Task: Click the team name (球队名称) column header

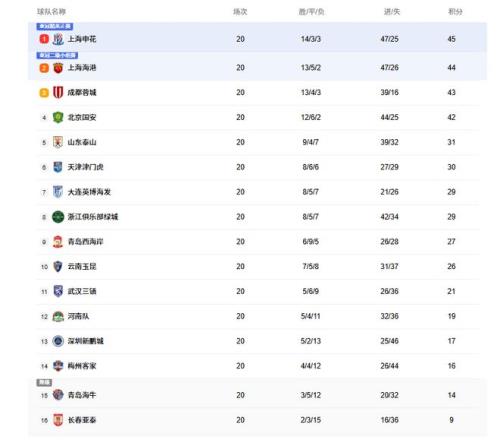Action: point(51,12)
